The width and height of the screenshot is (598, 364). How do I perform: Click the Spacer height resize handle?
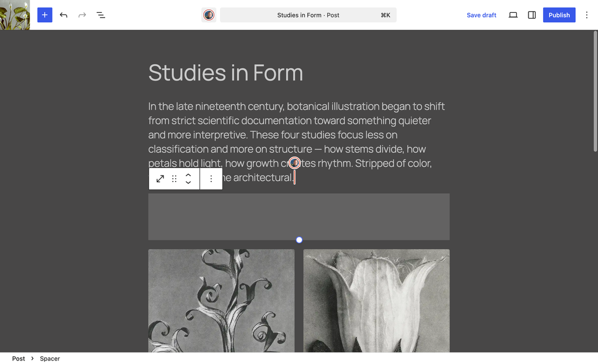point(299,240)
